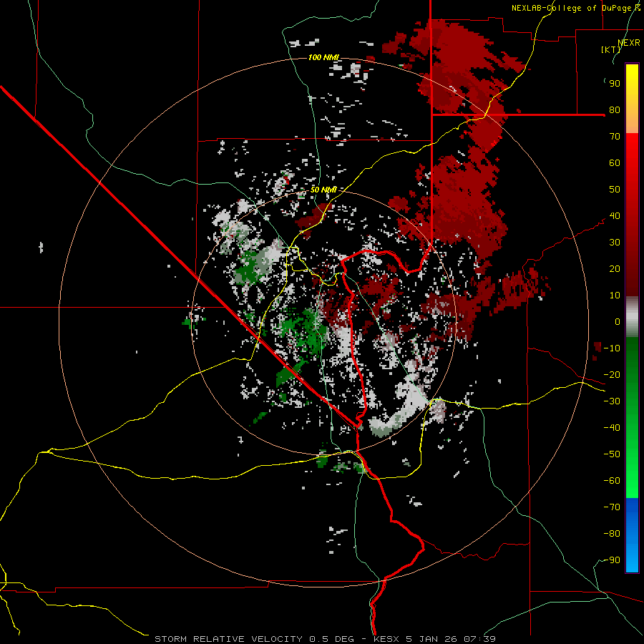The image size is (644, 644).
Task: Select the 20 value on velocity scale
Action: 615,269
